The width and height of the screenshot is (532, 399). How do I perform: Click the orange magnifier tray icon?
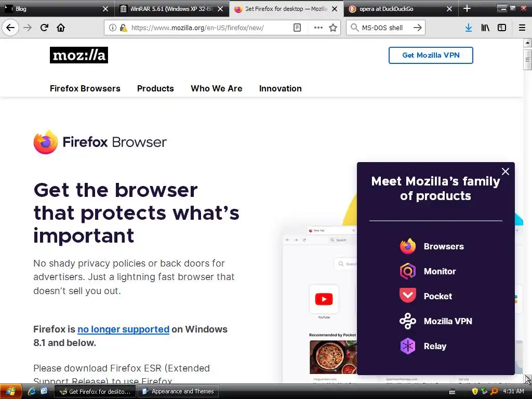(x=495, y=391)
